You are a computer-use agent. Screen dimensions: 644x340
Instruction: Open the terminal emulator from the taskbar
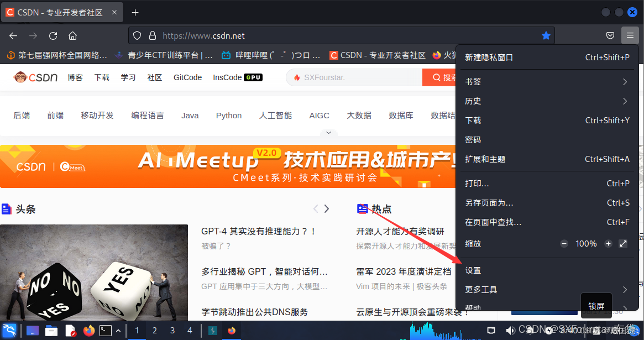click(x=106, y=331)
